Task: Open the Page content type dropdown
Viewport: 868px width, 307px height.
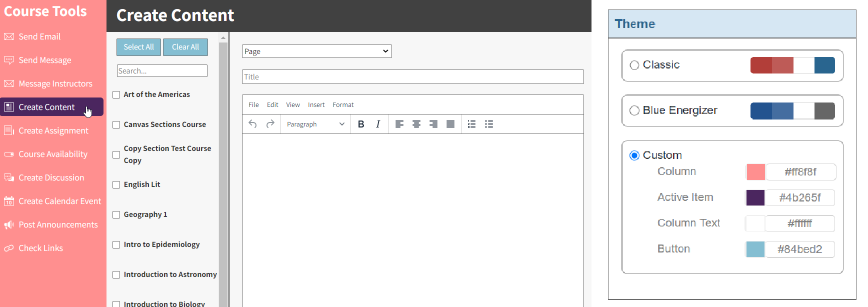Action: (316, 51)
